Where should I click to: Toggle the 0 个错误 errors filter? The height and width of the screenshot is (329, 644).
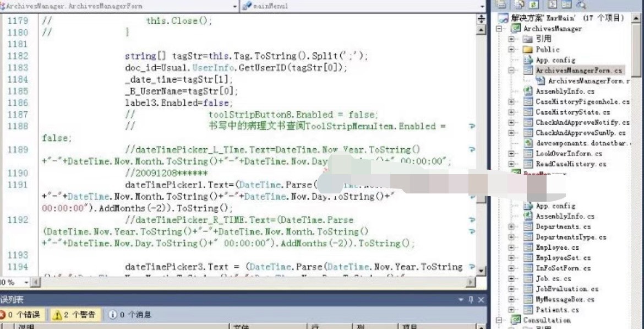21,315
